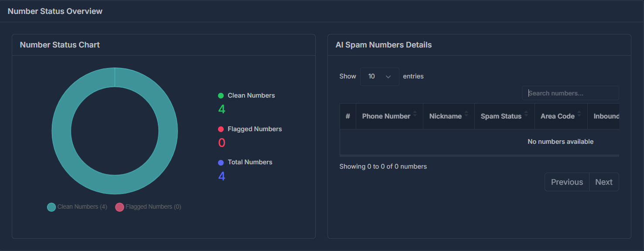Focus the Search numbers input field
The width and height of the screenshot is (644, 251).
[x=570, y=93]
